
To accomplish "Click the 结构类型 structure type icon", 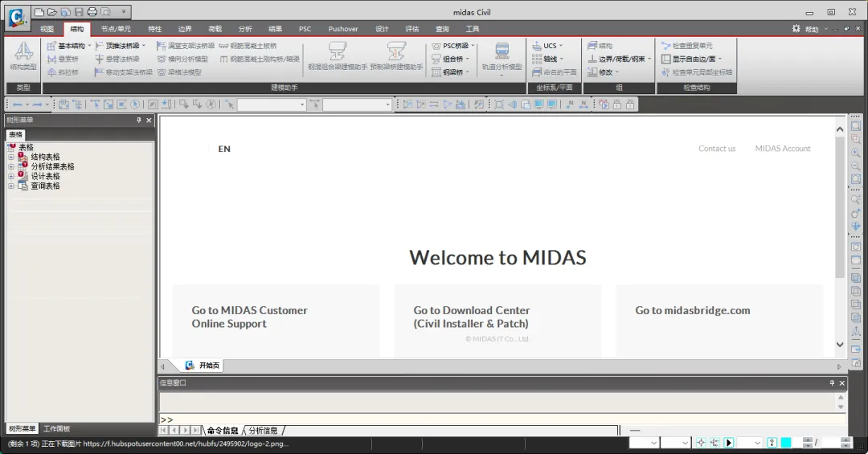I will coord(23,51).
